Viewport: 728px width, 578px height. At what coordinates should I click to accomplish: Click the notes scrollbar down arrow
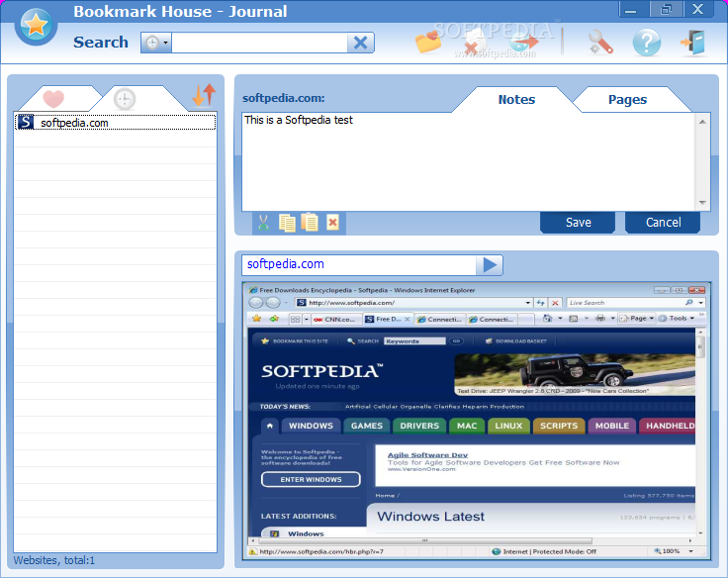702,203
